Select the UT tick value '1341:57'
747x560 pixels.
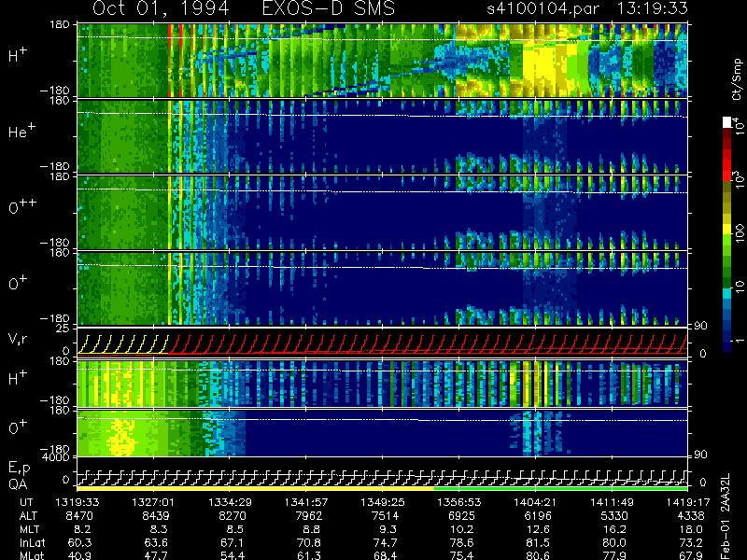pyautogui.click(x=306, y=502)
